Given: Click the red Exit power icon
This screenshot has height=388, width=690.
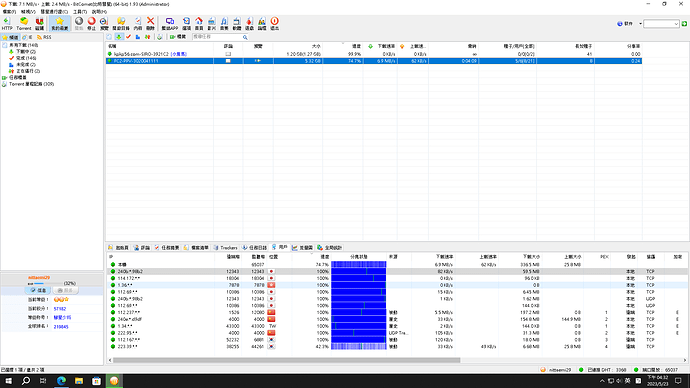Looking at the screenshot, I should click(x=275, y=23).
